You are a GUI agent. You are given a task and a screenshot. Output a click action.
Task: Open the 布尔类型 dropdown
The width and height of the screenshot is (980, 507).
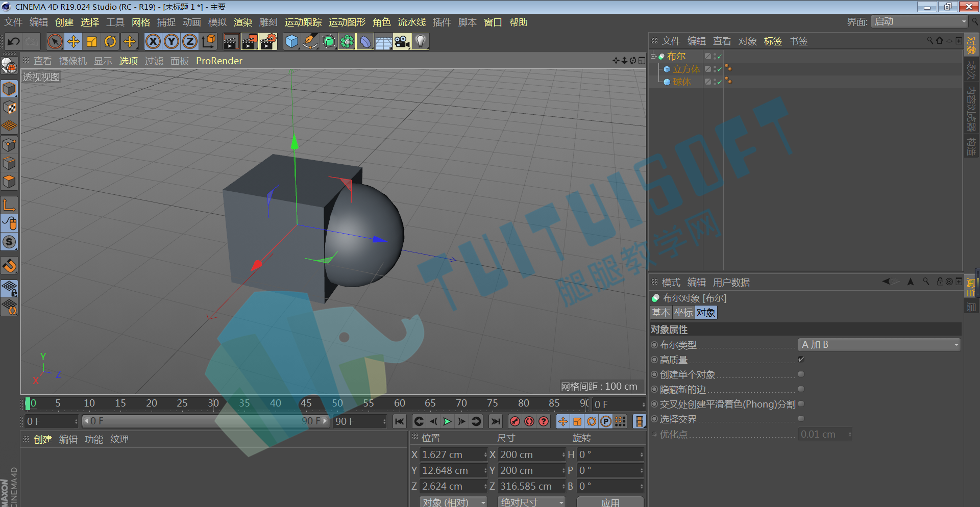click(879, 345)
